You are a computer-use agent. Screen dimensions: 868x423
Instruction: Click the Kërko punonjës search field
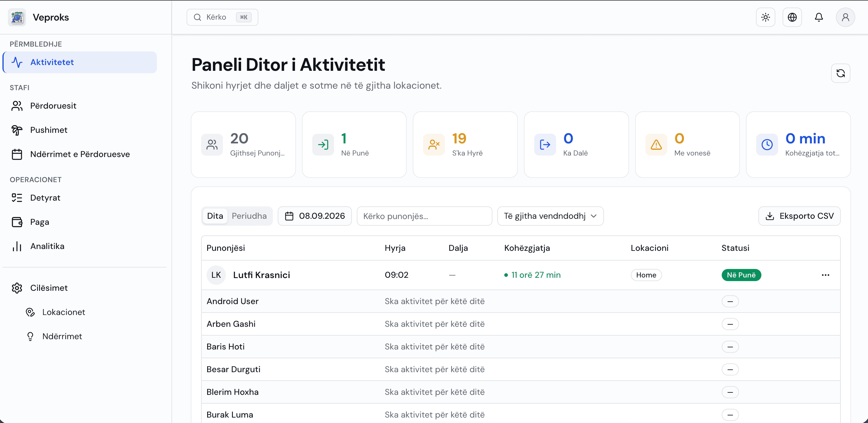(424, 216)
